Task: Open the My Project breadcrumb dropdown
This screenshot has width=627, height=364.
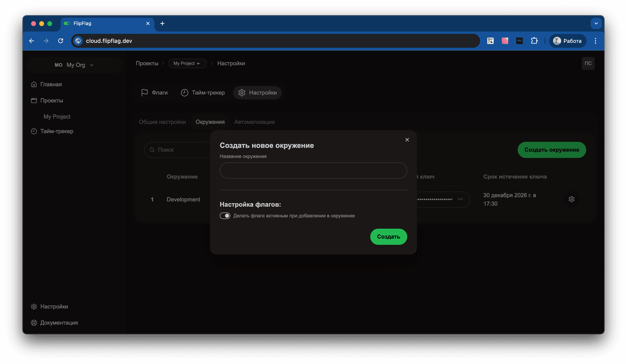Action: (187, 63)
